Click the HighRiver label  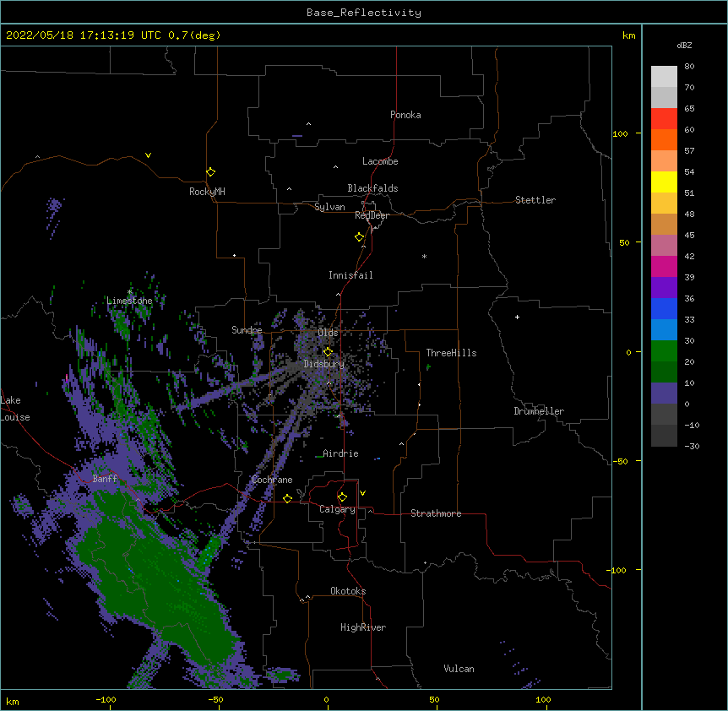point(363,627)
